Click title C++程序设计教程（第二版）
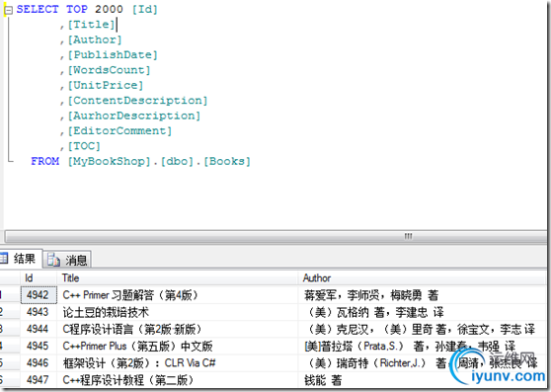 click(128, 380)
